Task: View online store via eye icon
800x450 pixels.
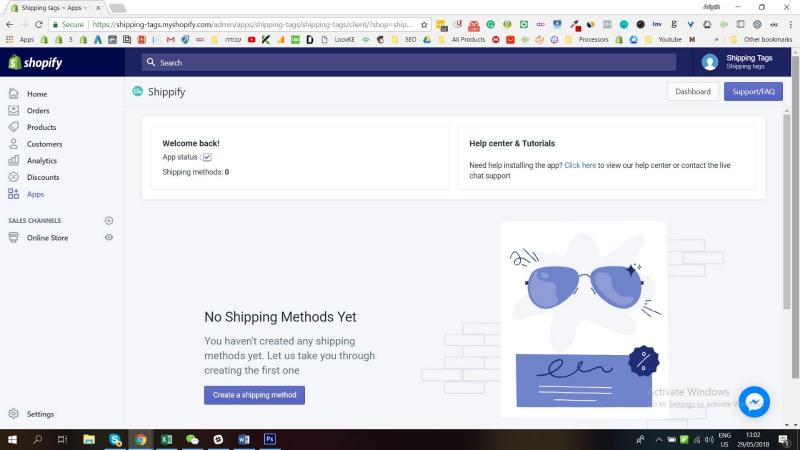Action: [109, 237]
